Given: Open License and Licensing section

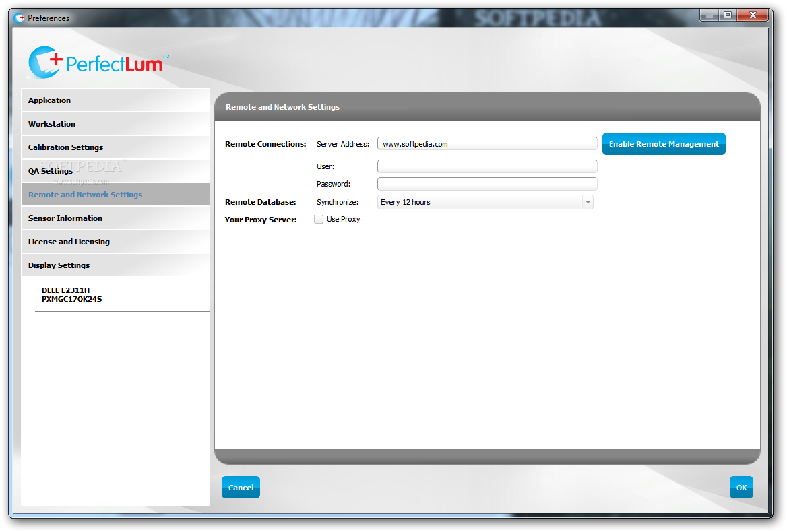Looking at the screenshot, I should 115,242.
